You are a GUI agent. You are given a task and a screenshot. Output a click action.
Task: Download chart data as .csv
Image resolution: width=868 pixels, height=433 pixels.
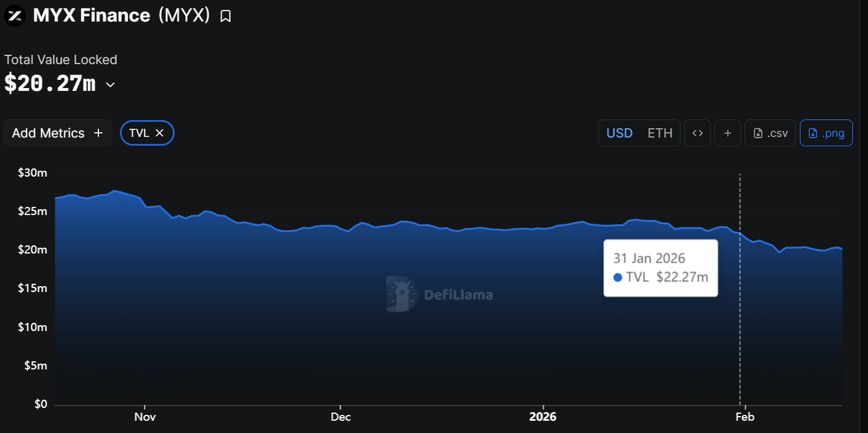[770, 133]
